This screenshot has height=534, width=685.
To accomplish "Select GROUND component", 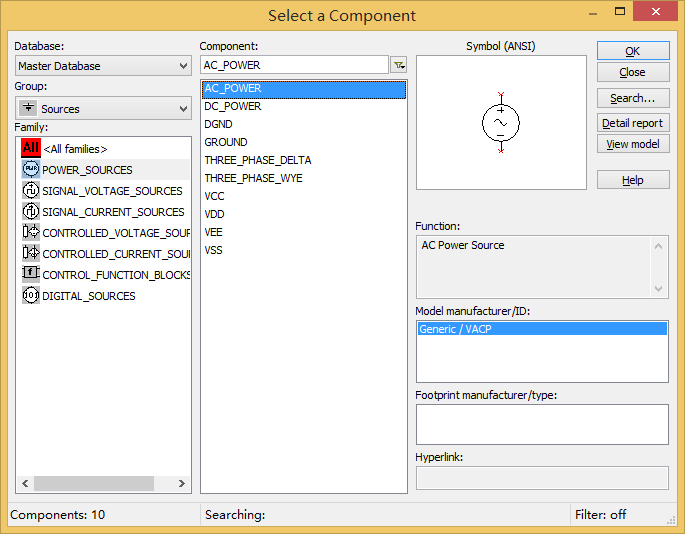I will coord(225,142).
